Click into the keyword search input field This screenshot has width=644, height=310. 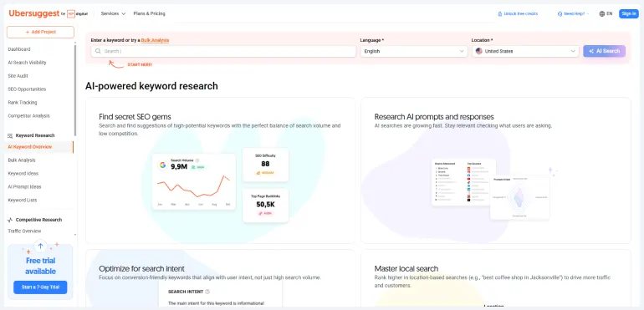[x=223, y=51]
